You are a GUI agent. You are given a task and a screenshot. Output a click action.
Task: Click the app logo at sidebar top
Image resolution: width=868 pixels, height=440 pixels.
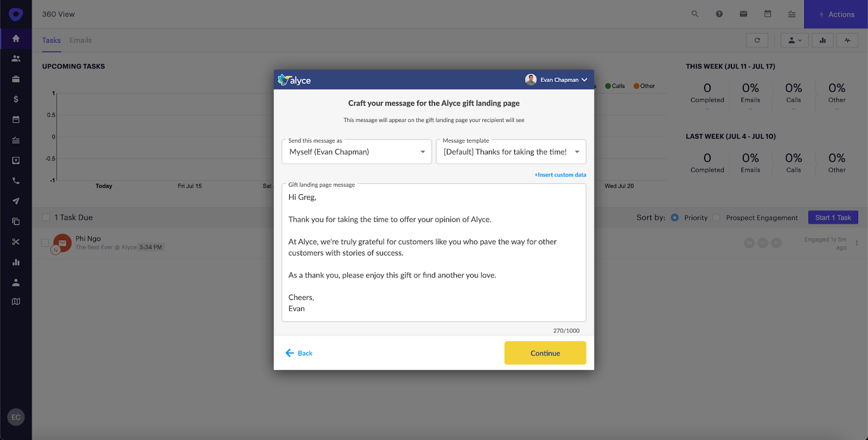click(16, 14)
